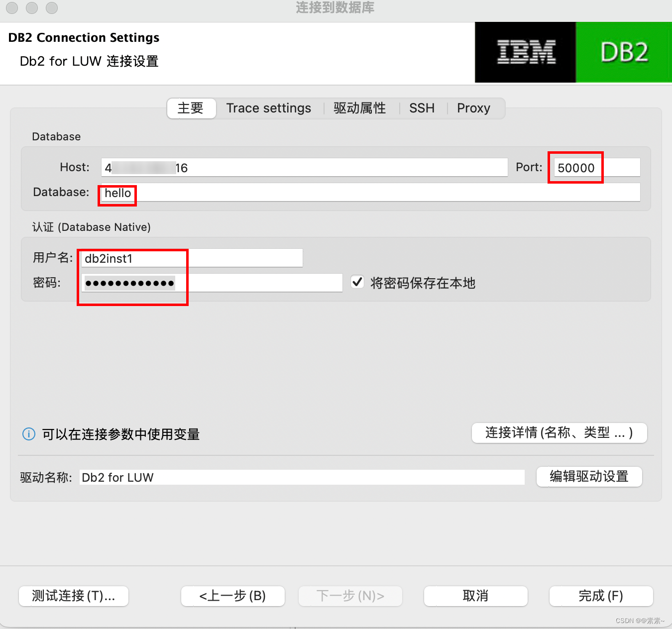The image size is (672, 629).
Task: Open the 驱动属性 tab
Action: click(359, 108)
